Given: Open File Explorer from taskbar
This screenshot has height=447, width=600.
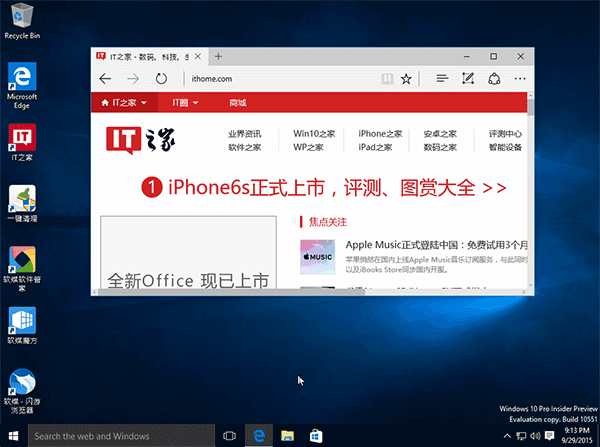Looking at the screenshot, I should point(287,436).
